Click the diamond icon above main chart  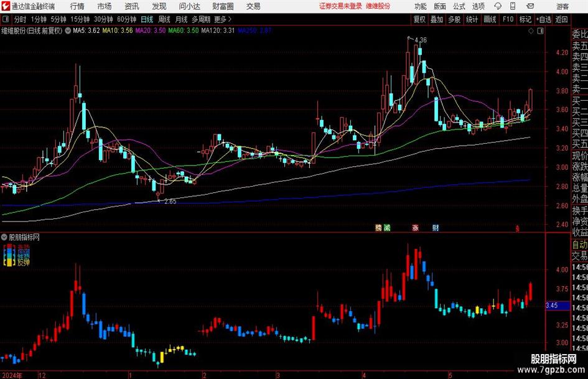531,31
